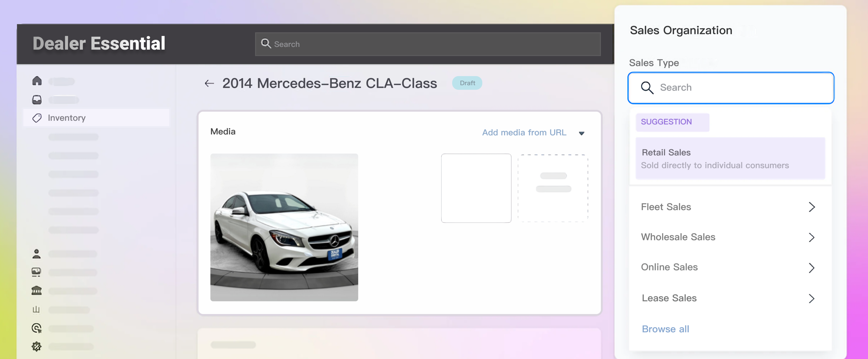Expand the Fleet Sales chevron
The image size is (868, 359).
pyautogui.click(x=811, y=207)
